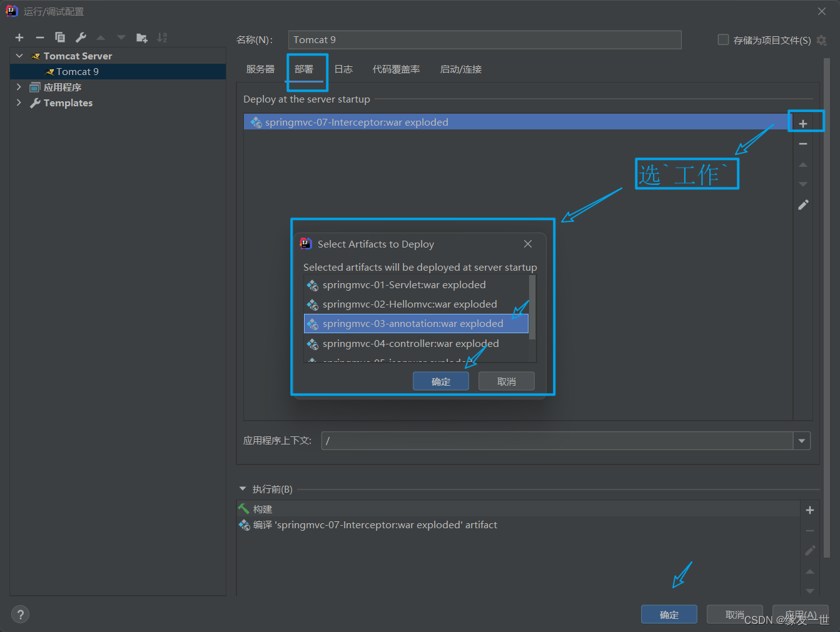Viewport: 840px width, 632px height.
Task: Switch to the 启动/连接 tab
Action: pyautogui.click(x=461, y=69)
